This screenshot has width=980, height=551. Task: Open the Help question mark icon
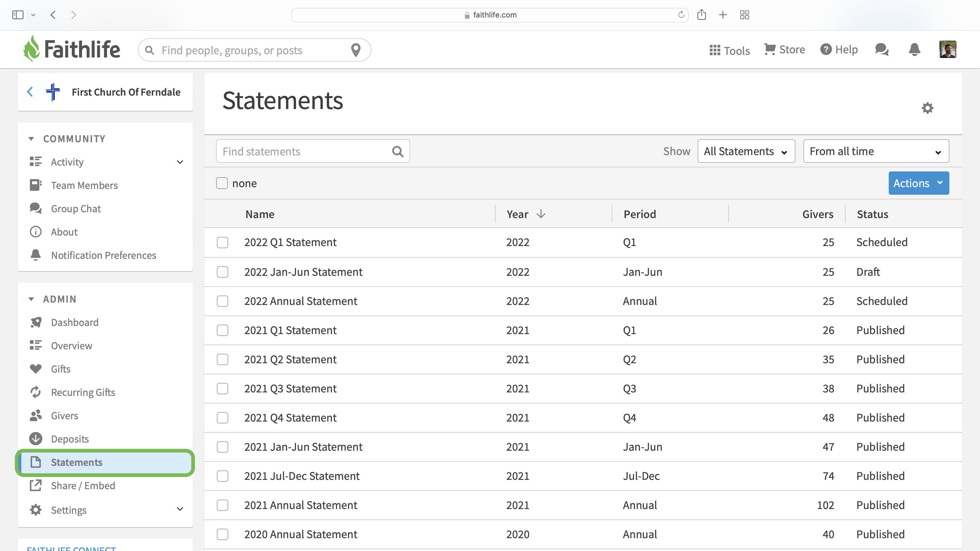click(x=825, y=50)
